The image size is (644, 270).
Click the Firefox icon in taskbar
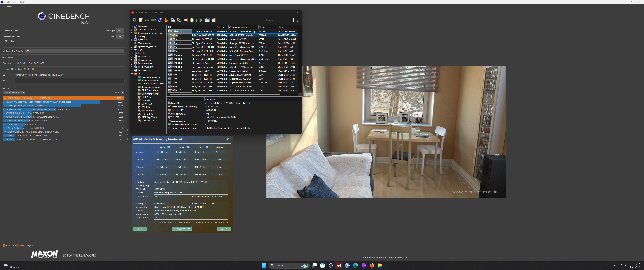tap(372, 265)
